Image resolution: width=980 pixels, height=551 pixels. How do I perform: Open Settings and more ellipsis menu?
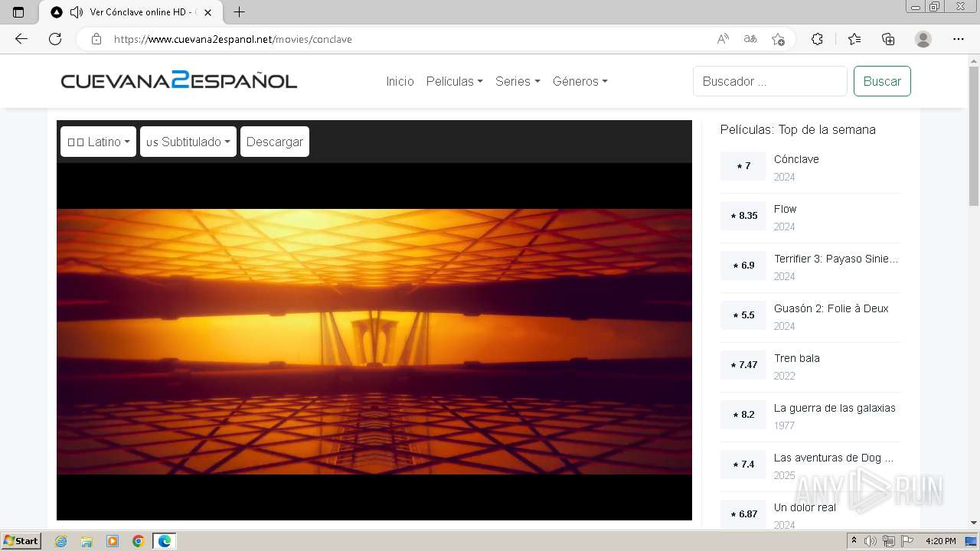click(x=959, y=39)
